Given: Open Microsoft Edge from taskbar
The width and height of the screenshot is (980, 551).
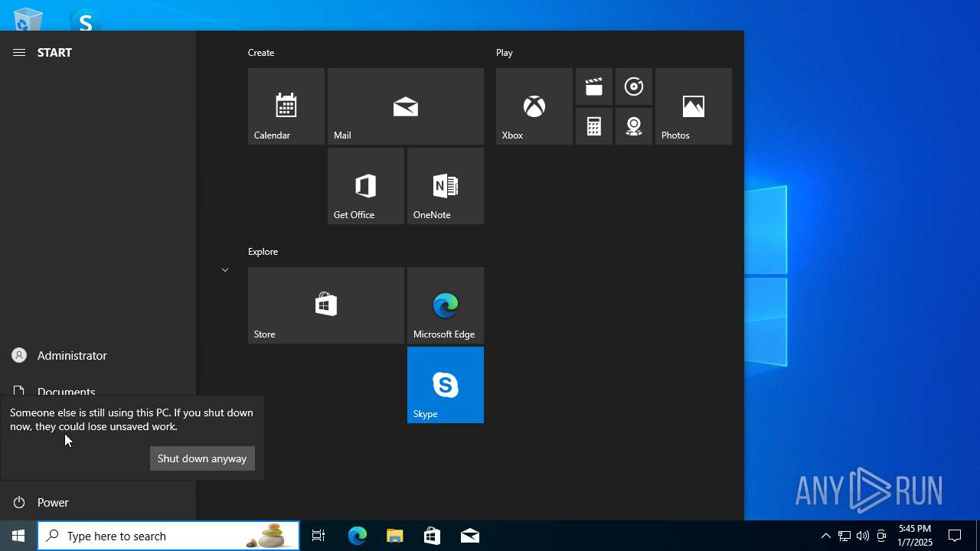Looking at the screenshot, I should [x=358, y=536].
